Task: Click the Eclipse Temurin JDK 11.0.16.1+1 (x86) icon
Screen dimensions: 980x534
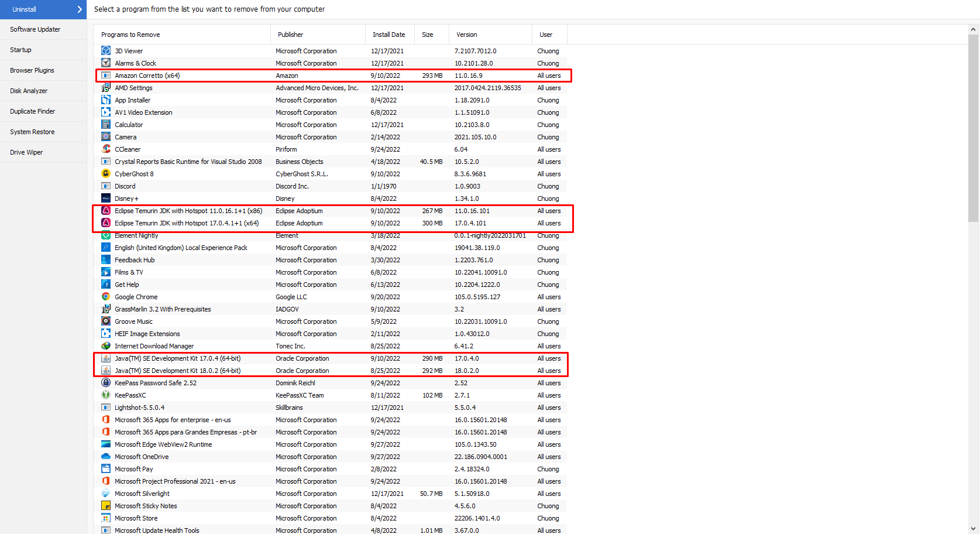Action: pyautogui.click(x=106, y=211)
